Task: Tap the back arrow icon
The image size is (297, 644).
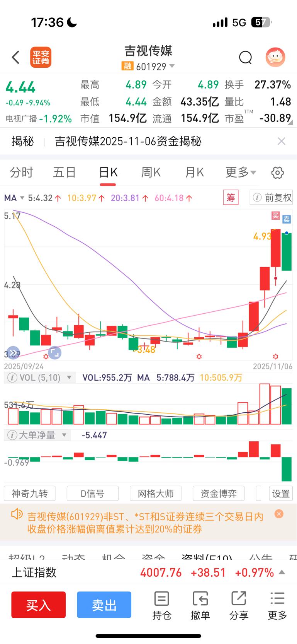Action: (x=15, y=57)
